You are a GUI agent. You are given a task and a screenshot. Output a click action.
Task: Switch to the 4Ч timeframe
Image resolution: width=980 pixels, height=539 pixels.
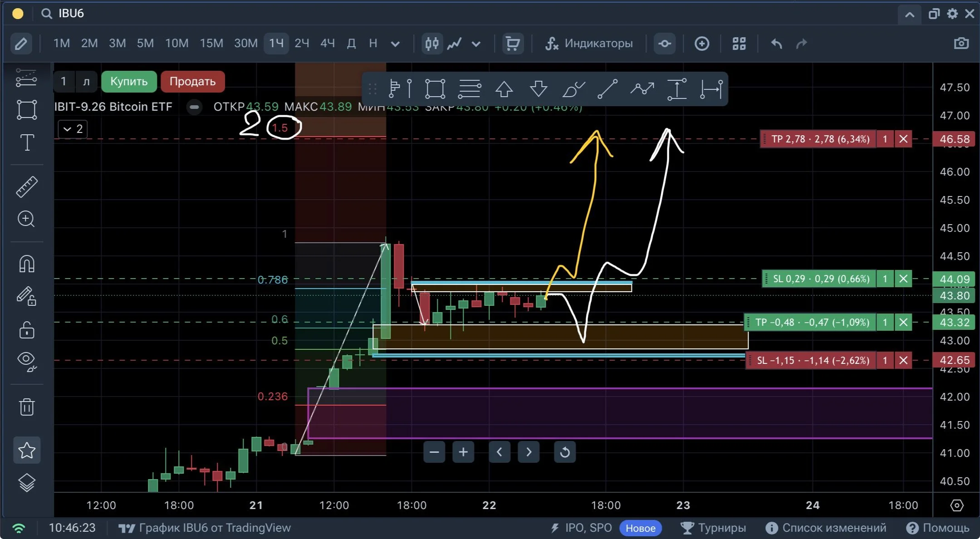pos(328,44)
